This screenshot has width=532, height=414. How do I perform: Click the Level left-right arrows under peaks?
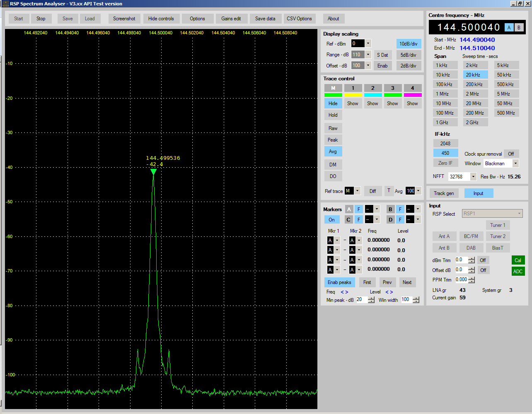point(389,292)
